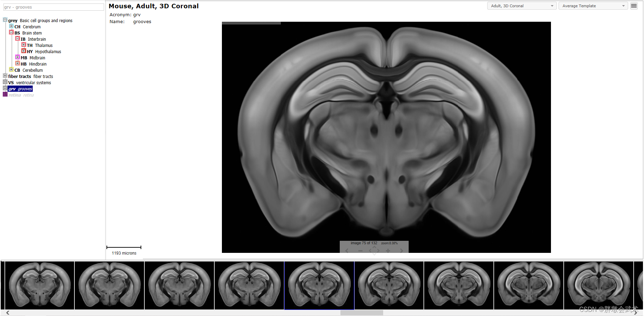Collapse the IB Interbrain node
Image resolution: width=644 pixels, height=316 pixels.
click(18, 39)
